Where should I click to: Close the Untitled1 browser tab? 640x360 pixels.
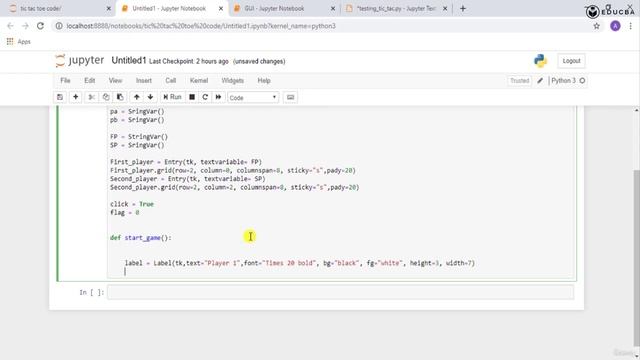point(221,8)
